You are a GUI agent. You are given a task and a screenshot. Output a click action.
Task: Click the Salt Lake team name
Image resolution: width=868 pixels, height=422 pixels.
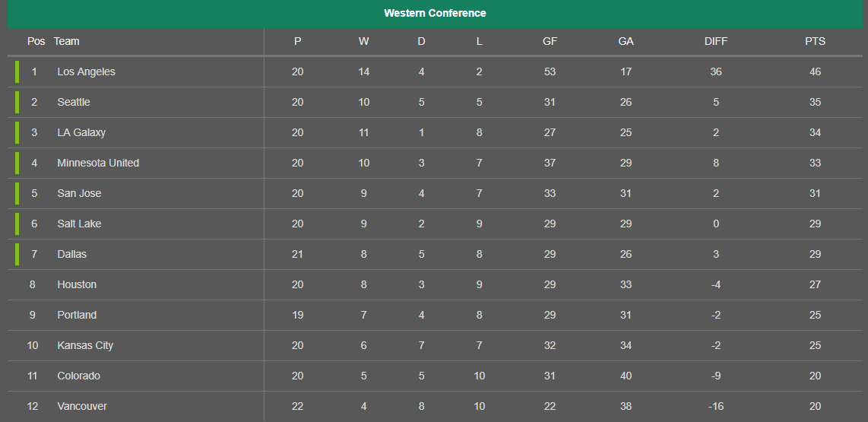(79, 224)
